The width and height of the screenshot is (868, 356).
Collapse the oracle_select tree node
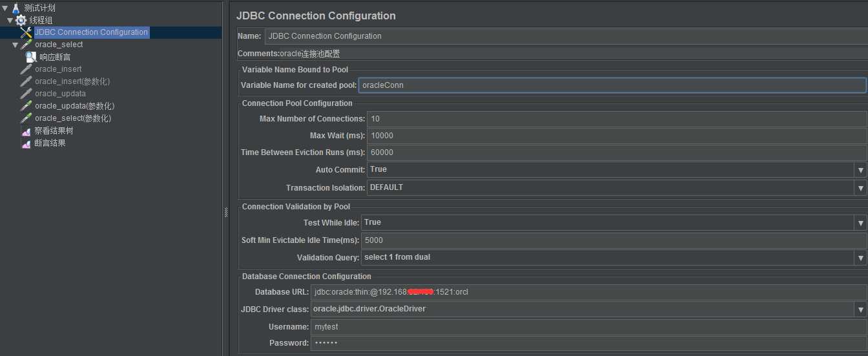[x=15, y=45]
